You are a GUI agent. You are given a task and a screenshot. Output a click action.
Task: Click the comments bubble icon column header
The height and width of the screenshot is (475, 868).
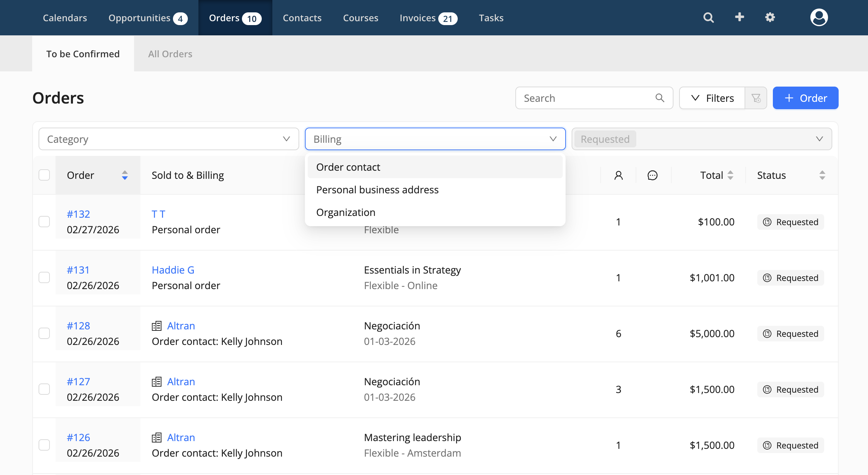click(x=653, y=175)
